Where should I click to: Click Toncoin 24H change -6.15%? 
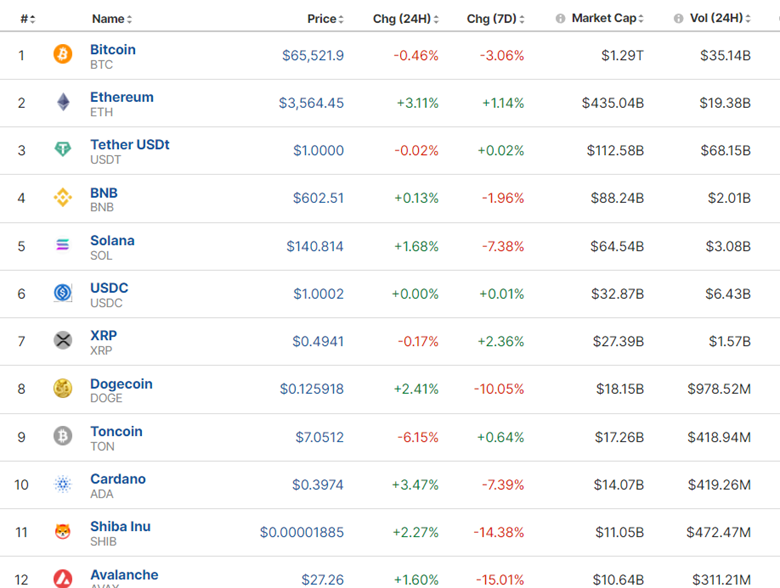418,437
